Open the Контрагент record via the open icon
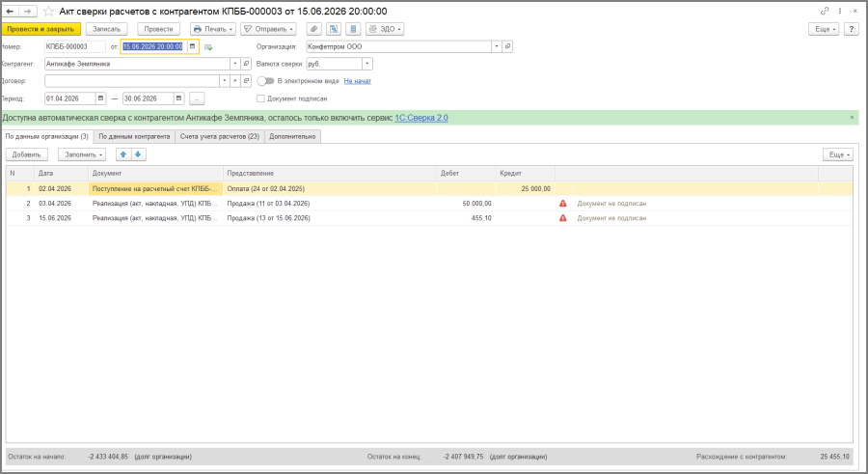The image size is (868, 474). [x=246, y=64]
